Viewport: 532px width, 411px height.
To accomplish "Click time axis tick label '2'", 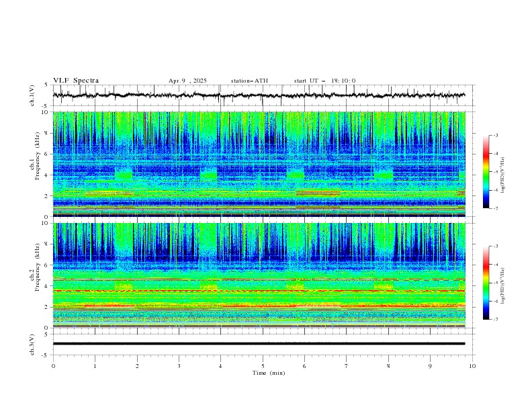I will 137,366.
